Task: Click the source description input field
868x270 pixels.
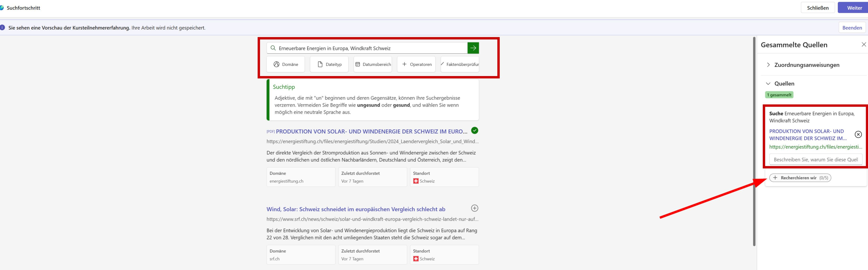Action: [x=815, y=160]
